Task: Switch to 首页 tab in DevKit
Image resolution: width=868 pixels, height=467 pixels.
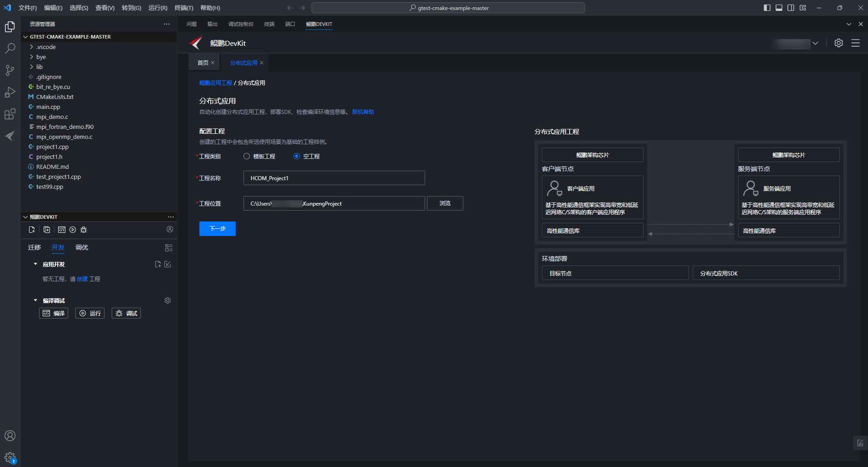Action: click(203, 63)
